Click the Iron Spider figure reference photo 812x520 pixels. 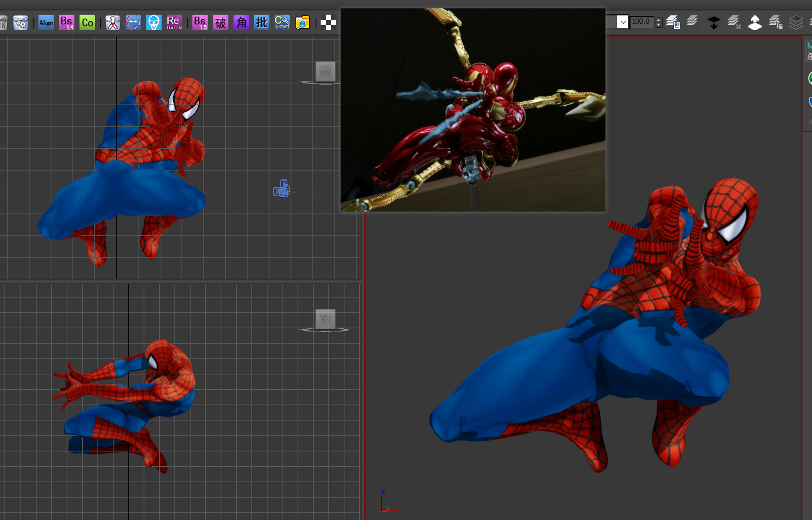(x=473, y=110)
